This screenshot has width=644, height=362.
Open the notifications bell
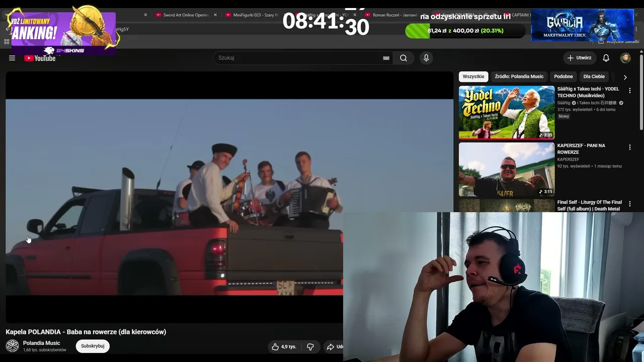coord(606,58)
